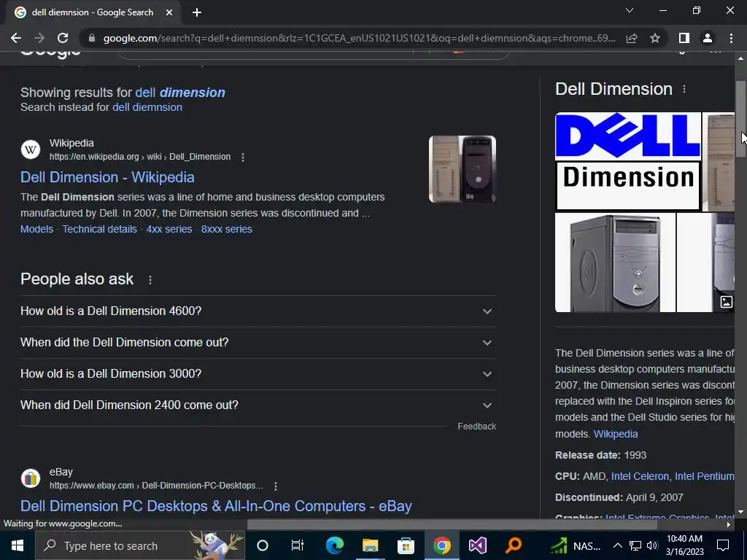
Task: Click the site lock icon in address bar
Action: pyautogui.click(x=92, y=38)
